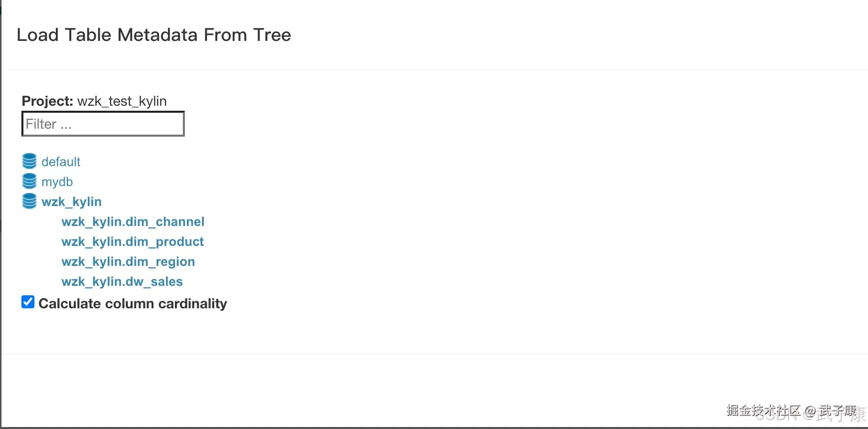
Task: Select the wzk_kylin.dim_product table
Action: (133, 241)
